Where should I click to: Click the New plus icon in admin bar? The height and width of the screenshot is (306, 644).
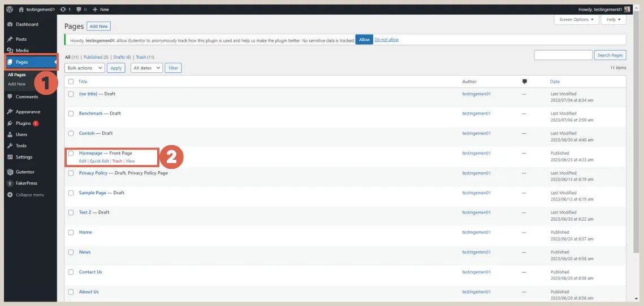point(95,9)
